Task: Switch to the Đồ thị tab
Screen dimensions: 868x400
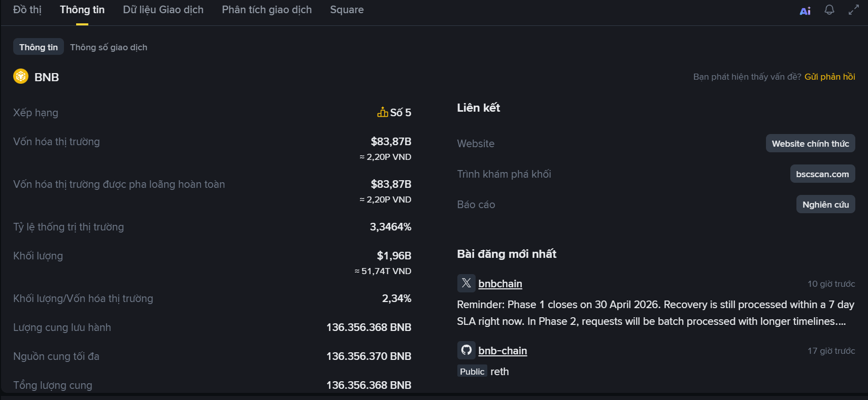Action: pyautogui.click(x=27, y=10)
